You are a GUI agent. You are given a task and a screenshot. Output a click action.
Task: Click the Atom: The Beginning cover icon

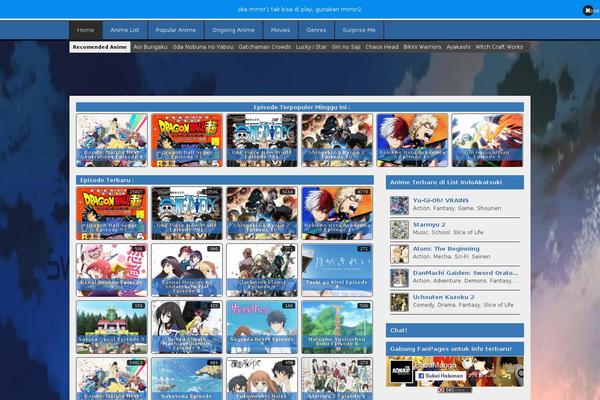point(399,254)
